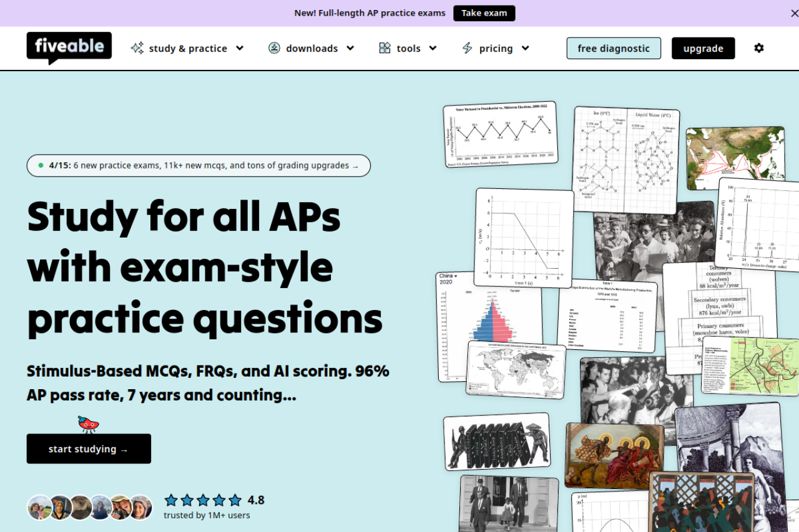The width and height of the screenshot is (799, 532).
Task: Click the tools grid icon
Action: click(385, 48)
